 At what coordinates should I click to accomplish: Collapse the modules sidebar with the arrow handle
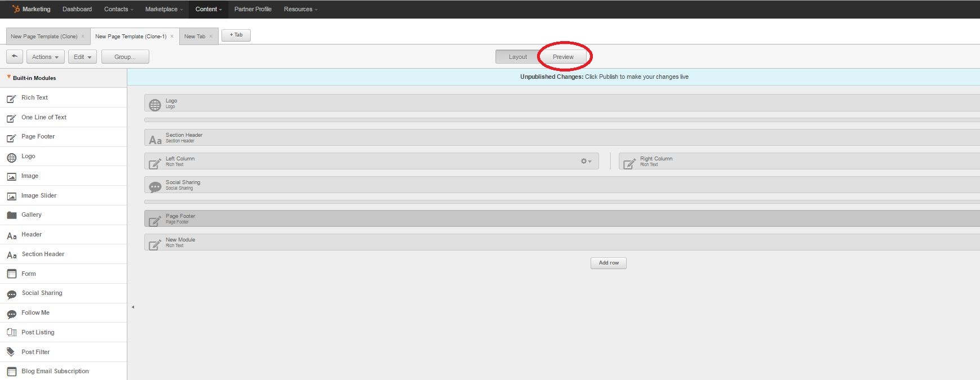point(132,307)
